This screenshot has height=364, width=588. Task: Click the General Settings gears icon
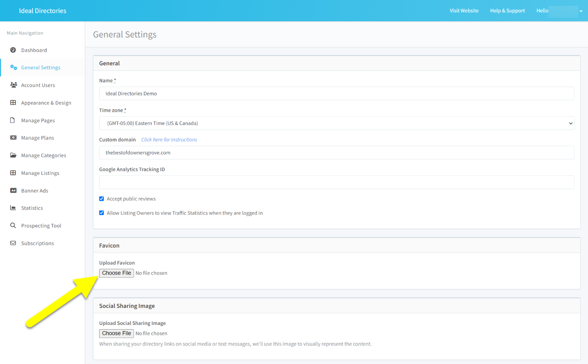14,67
